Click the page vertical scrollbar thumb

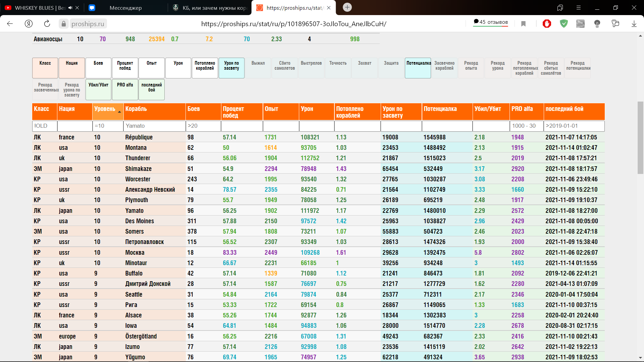pos(640,137)
